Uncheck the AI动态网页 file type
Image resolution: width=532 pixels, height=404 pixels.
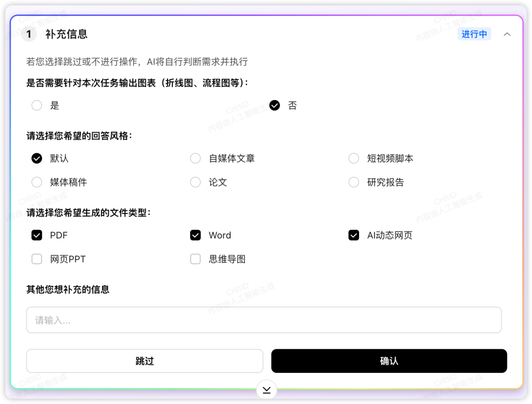coord(354,235)
